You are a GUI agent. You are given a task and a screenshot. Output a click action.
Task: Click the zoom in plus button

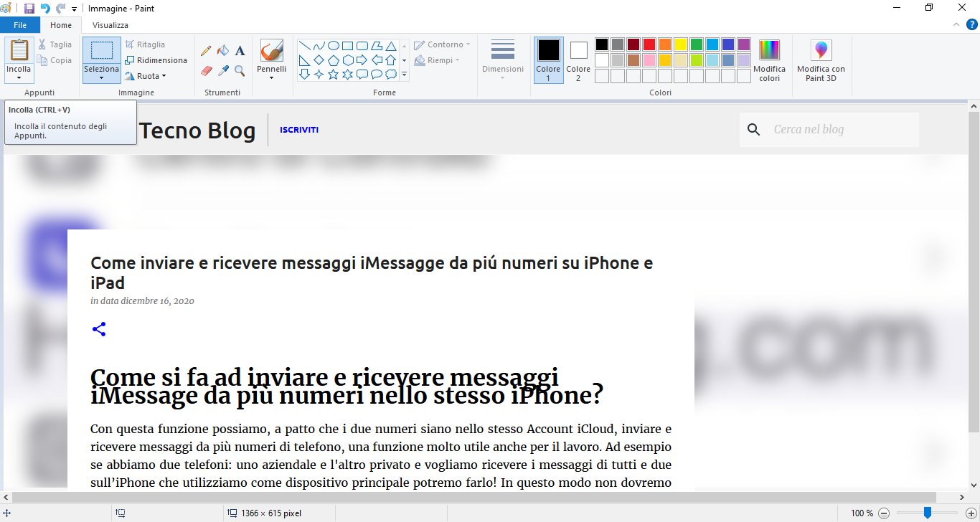pyautogui.click(x=971, y=513)
